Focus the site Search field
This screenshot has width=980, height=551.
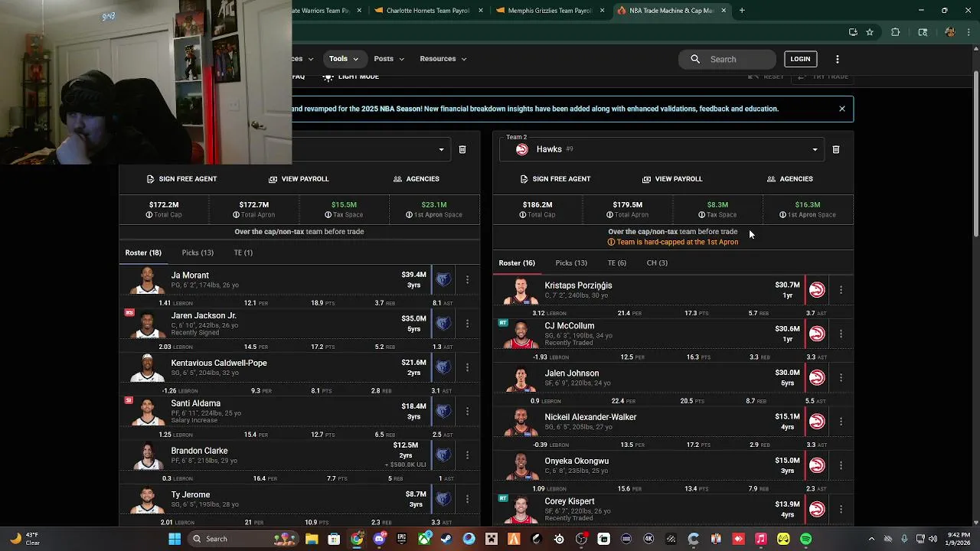(x=727, y=59)
